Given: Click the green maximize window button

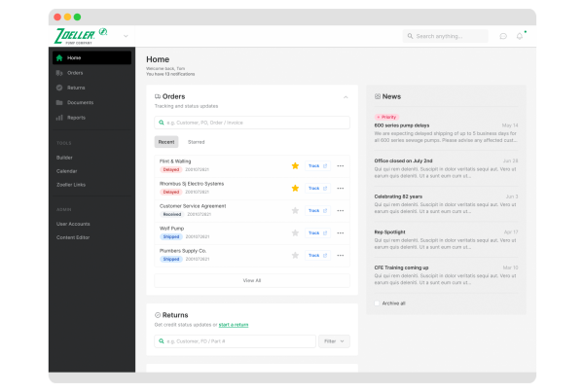Looking at the screenshot, I should point(77,17).
